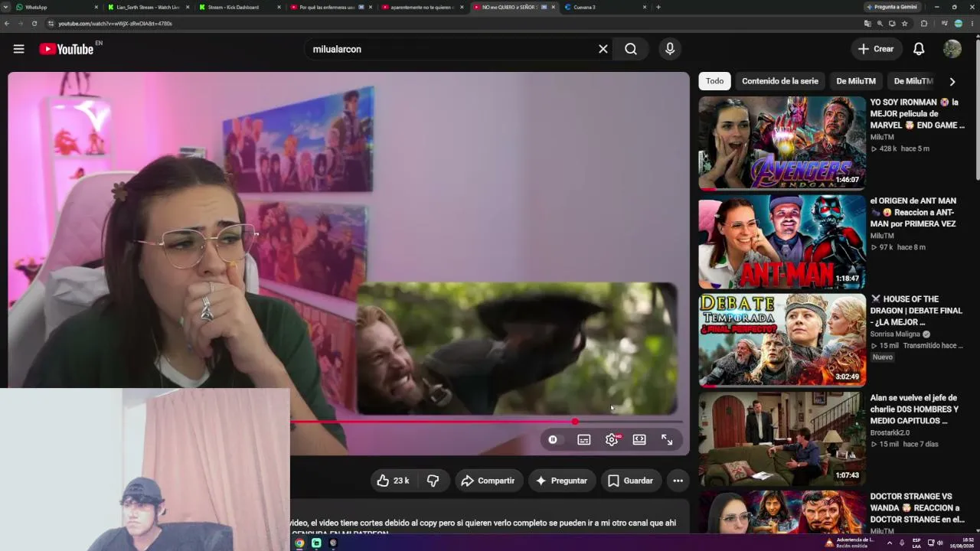The width and height of the screenshot is (980, 551).
Task: Click the Compartir share button
Action: [x=488, y=481]
